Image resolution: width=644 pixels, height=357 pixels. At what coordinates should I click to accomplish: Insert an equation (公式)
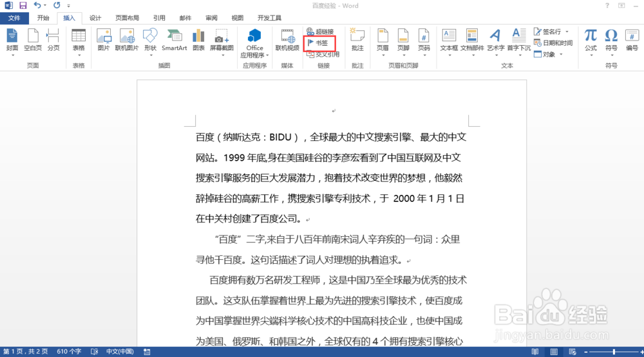tap(591, 41)
